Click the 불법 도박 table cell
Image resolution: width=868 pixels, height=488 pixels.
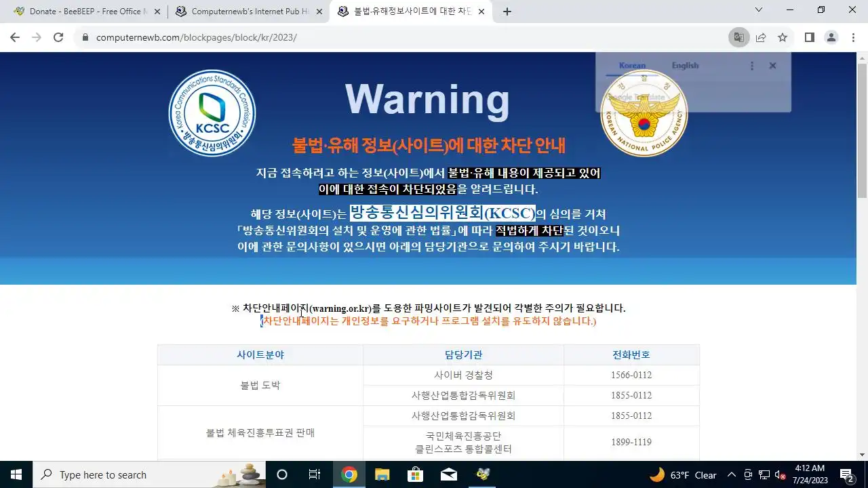coord(260,385)
